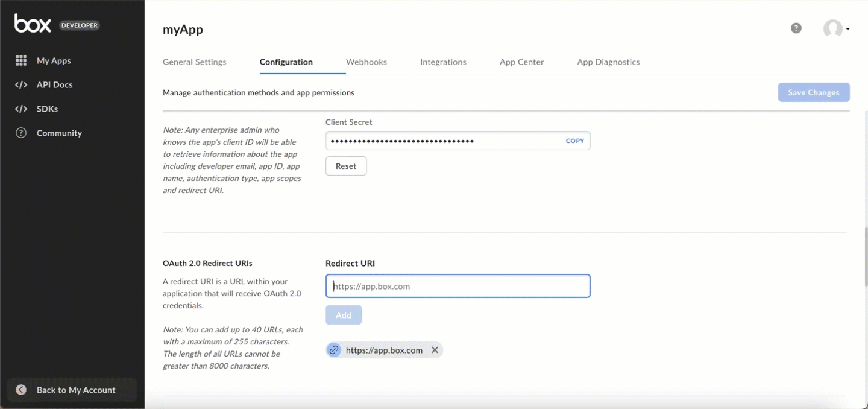Click the link icon beside https://app.box.com
Viewport: 868px width, 409px height.
pos(334,350)
